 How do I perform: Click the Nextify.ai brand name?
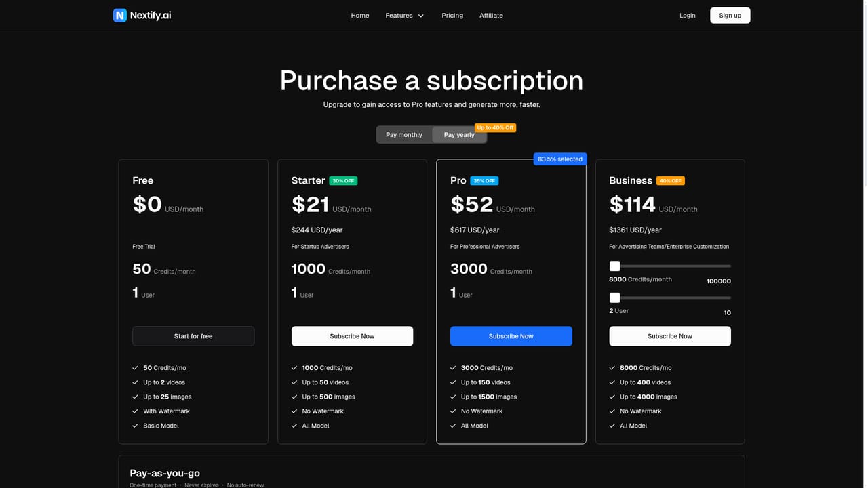coord(151,15)
